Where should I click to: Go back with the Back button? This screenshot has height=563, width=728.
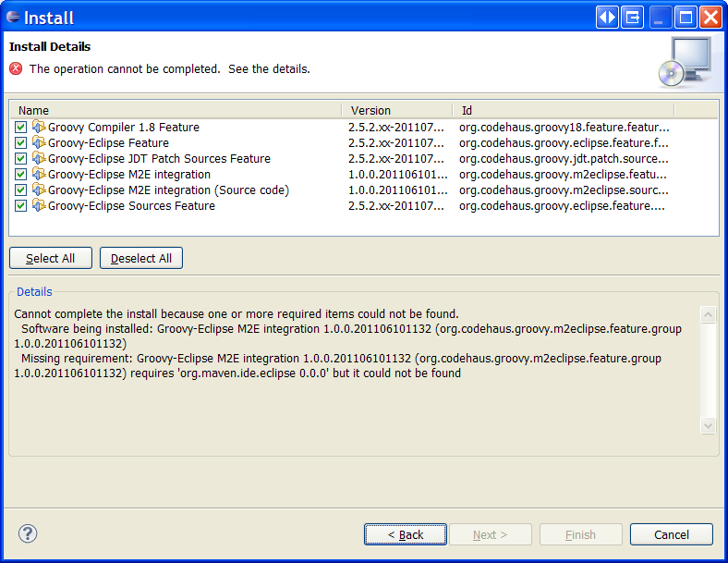pos(406,534)
